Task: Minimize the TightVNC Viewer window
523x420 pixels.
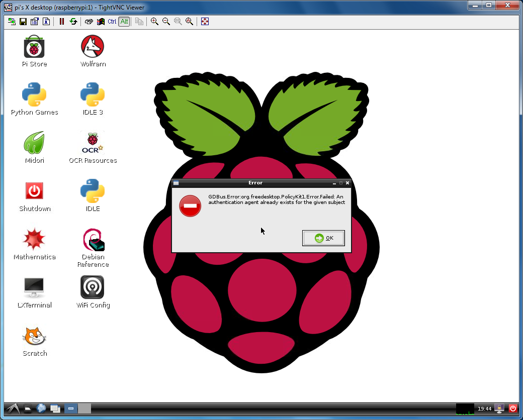Action: (475, 6)
